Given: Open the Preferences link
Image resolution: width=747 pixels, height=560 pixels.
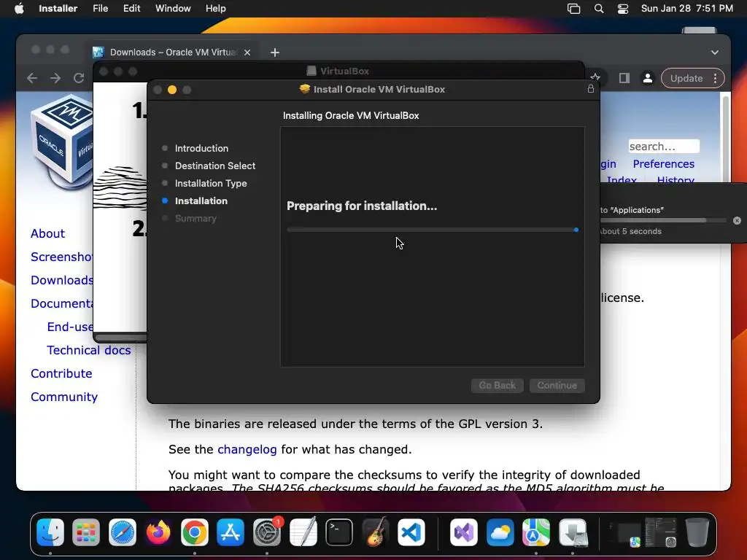Looking at the screenshot, I should pos(664,164).
